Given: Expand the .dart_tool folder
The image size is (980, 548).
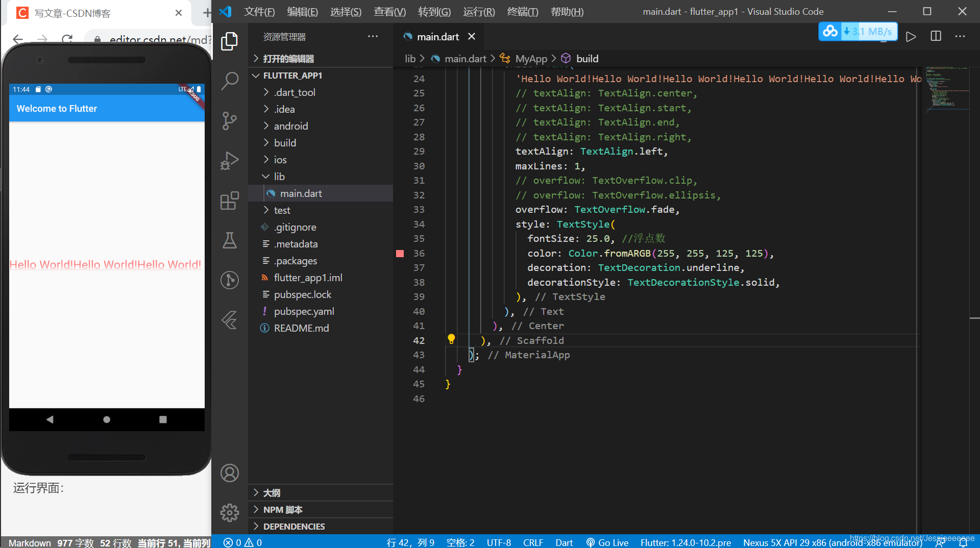Looking at the screenshot, I should click(321, 92).
